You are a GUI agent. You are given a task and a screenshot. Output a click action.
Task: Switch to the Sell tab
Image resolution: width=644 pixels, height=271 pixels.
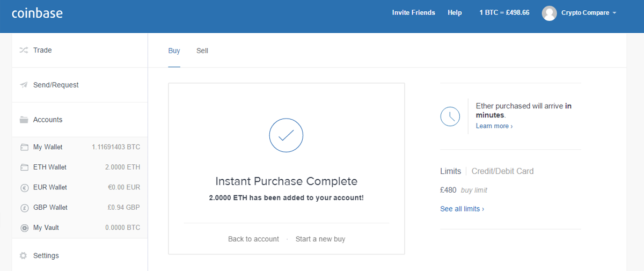(x=202, y=51)
